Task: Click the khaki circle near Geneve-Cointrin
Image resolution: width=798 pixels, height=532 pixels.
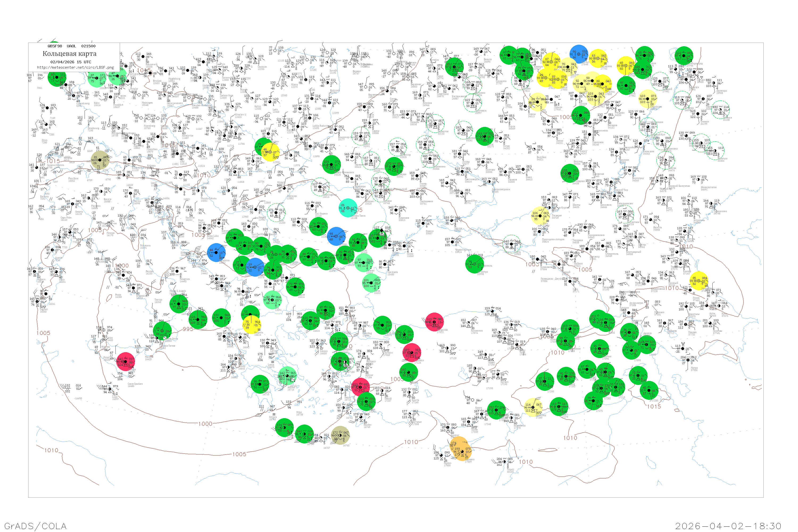Action: pos(100,160)
